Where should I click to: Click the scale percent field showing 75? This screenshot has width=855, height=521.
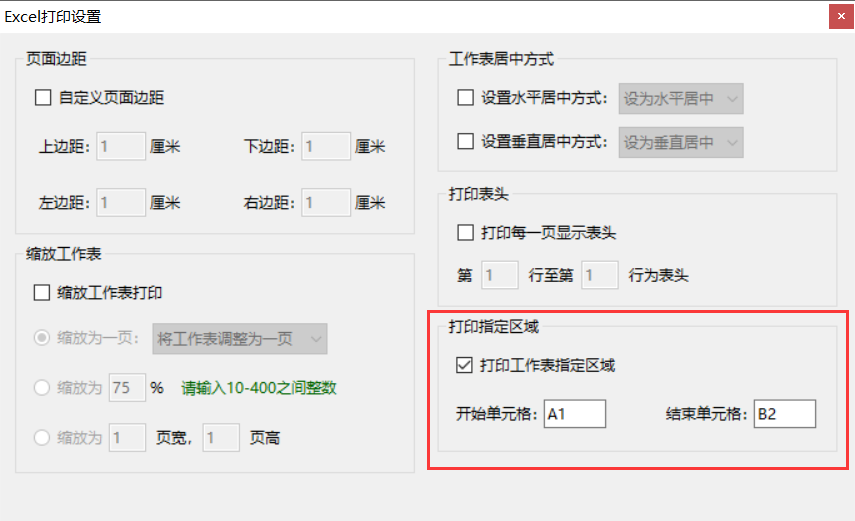127,388
